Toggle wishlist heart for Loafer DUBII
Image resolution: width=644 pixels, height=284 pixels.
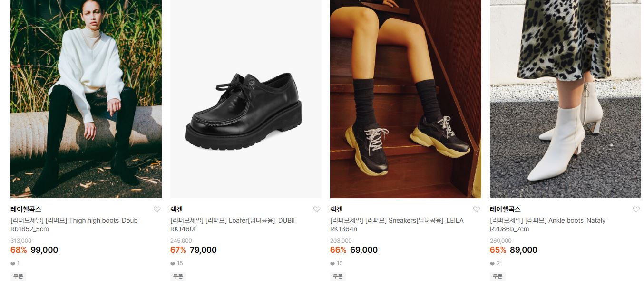[x=317, y=209]
